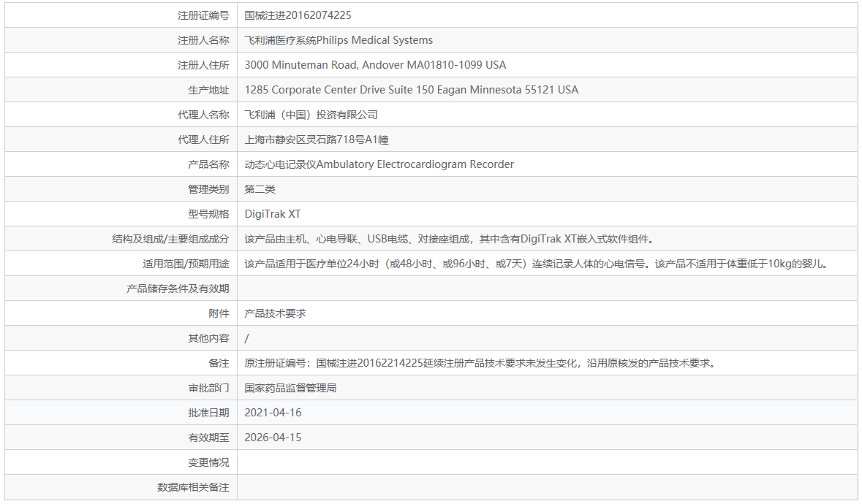Click the 备注 label

click(x=219, y=363)
